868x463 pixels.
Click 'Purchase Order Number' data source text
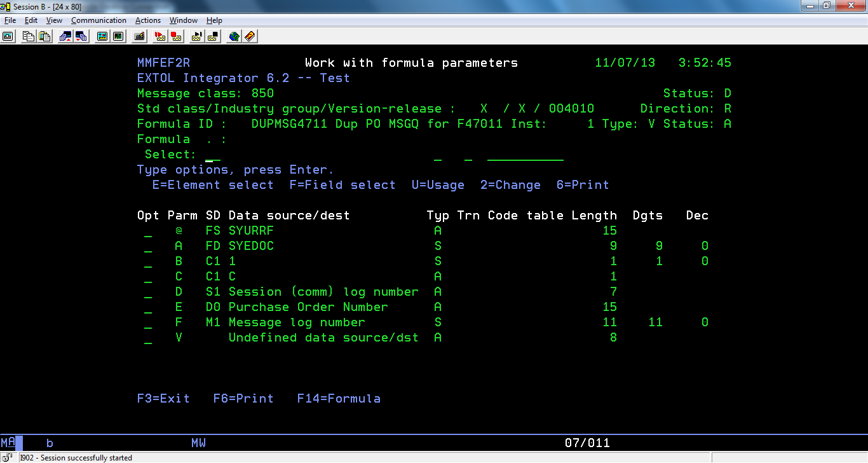[x=308, y=307]
